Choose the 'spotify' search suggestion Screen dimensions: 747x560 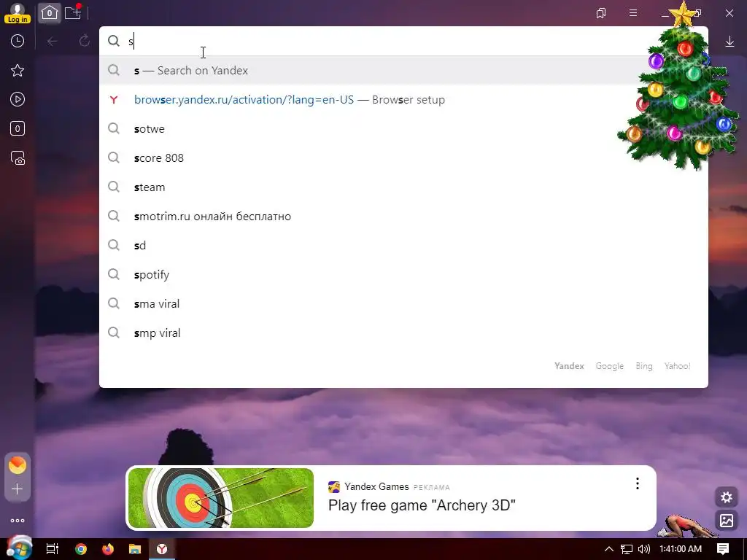click(x=403, y=275)
